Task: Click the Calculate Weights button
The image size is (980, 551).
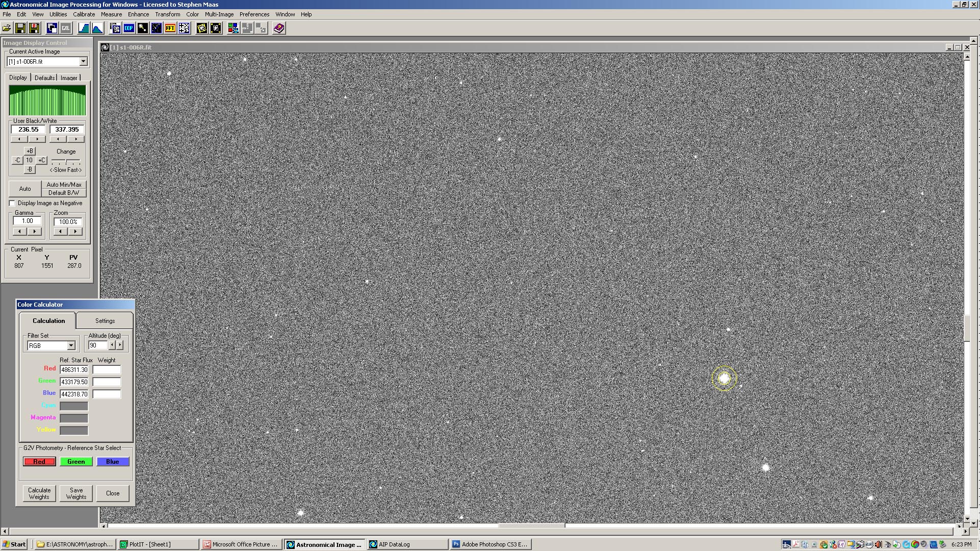Action: [x=39, y=493]
